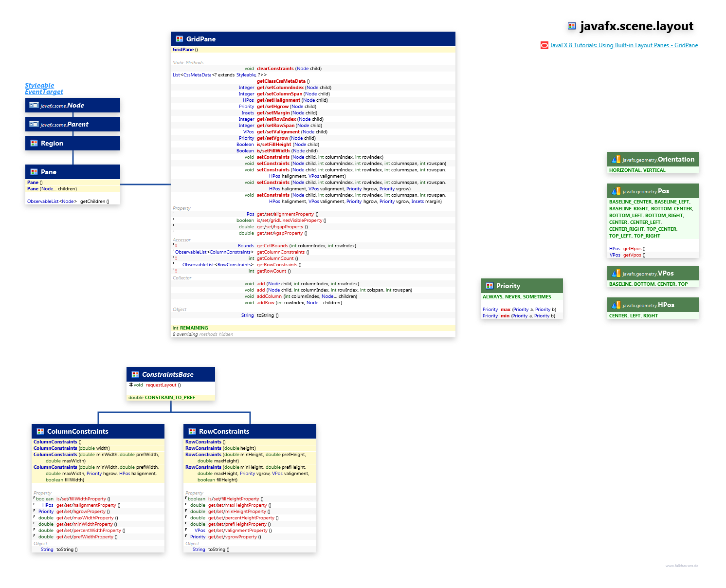Click the javafx.scene.Node class icon
Viewport: 726px width, 588px height.
(x=34, y=105)
